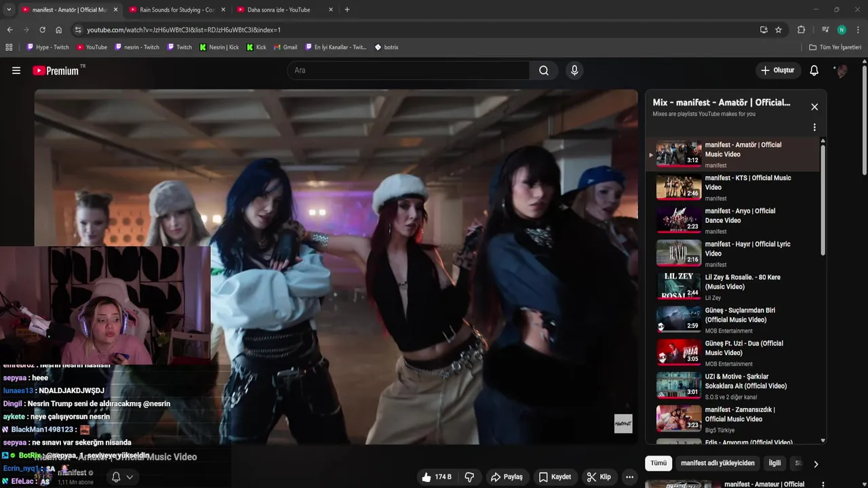Go to browser home page
The width and height of the screenshot is (868, 488).
click(x=58, y=30)
